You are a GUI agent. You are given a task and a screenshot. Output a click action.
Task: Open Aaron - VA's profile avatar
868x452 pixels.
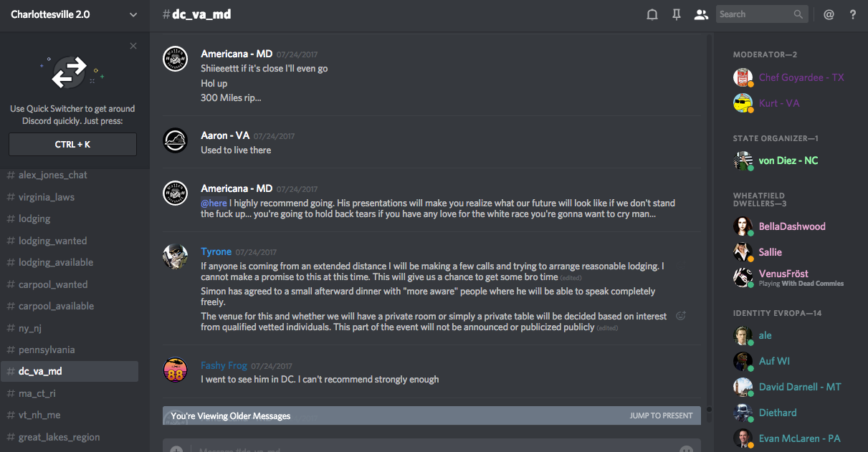tap(176, 140)
